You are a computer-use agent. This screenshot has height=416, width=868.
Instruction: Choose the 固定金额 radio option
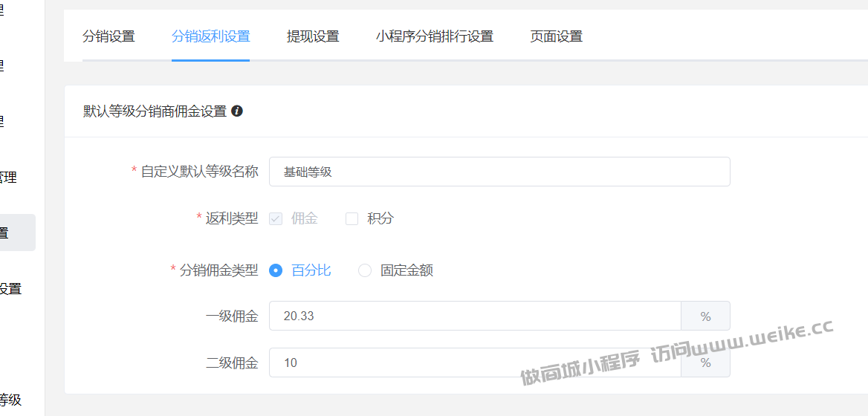[x=365, y=270]
